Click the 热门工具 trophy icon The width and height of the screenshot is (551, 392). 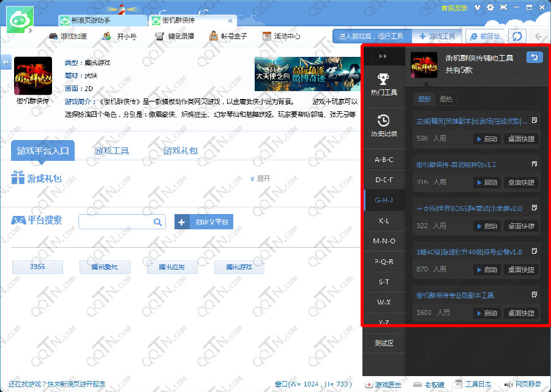(x=384, y=80)
